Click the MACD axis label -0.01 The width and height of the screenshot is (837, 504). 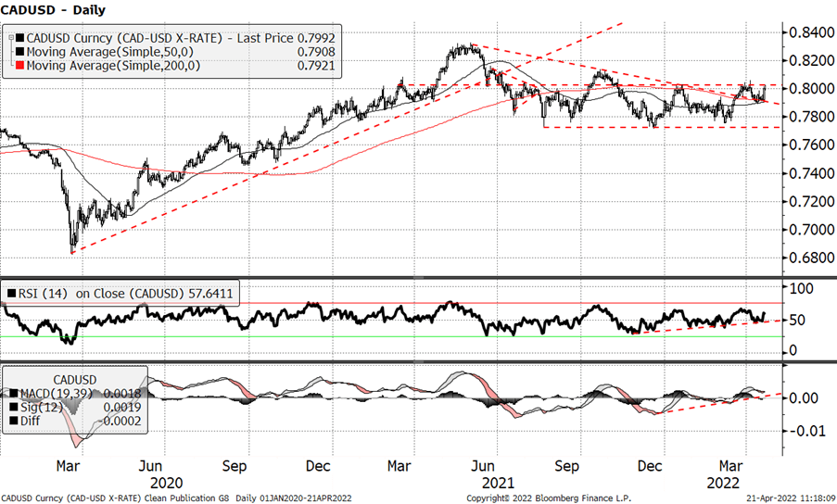[805, 431]
